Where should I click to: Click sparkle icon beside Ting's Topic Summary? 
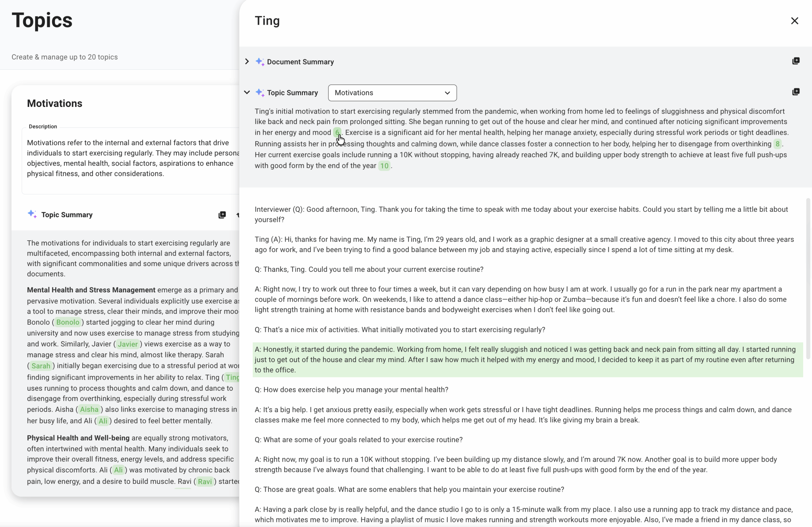[x=260, y=93]
